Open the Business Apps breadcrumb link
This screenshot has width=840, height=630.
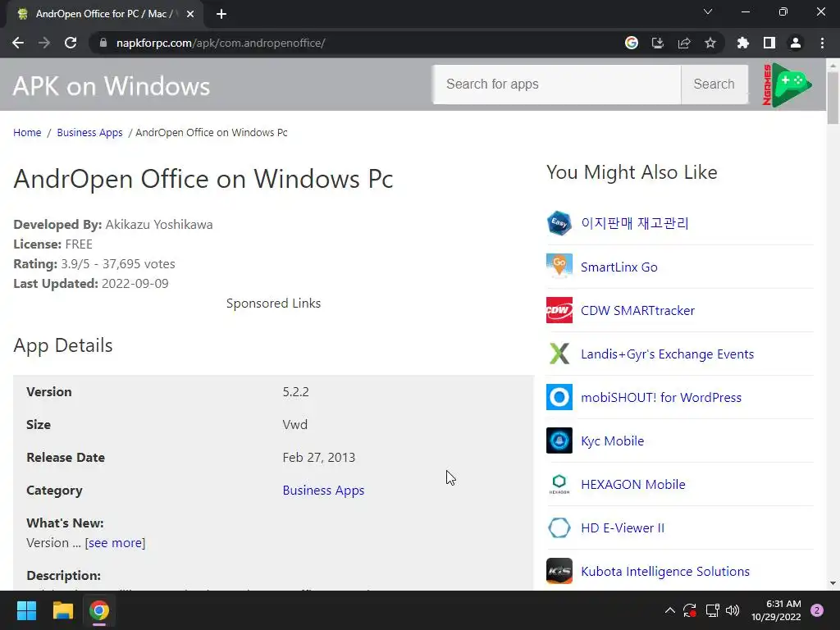point(89,132)
